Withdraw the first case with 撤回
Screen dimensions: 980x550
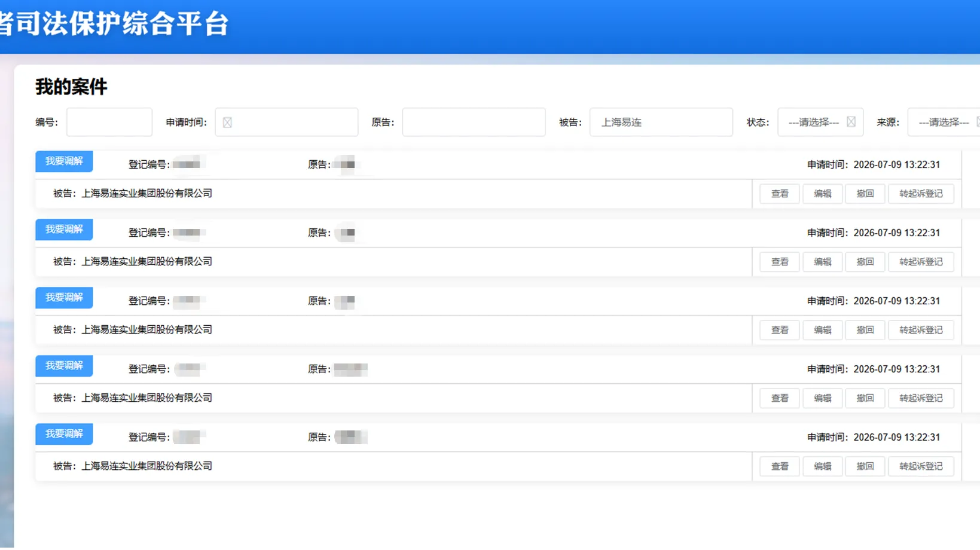tap(865, 194)
